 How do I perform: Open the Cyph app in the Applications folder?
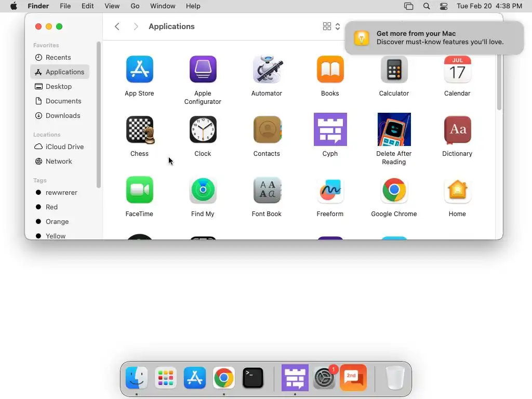330,129
